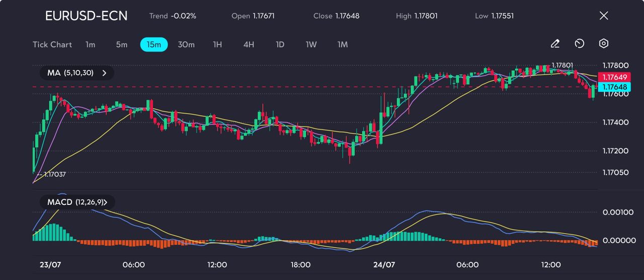The width and height of the screenshot is (644, 280).
Task: Select the 1W weekly timeframe
Action: pos(311,44)
